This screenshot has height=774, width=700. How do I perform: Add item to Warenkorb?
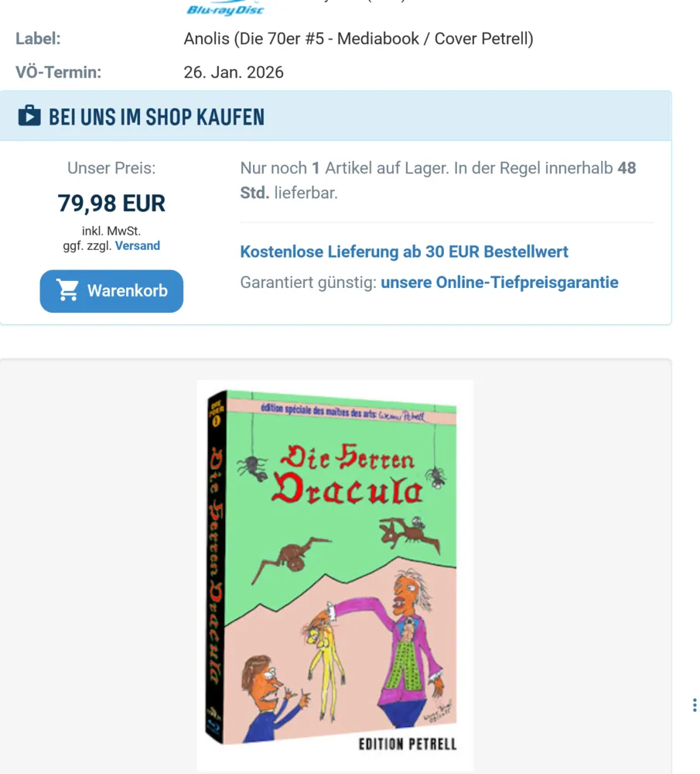pos(111,291)
